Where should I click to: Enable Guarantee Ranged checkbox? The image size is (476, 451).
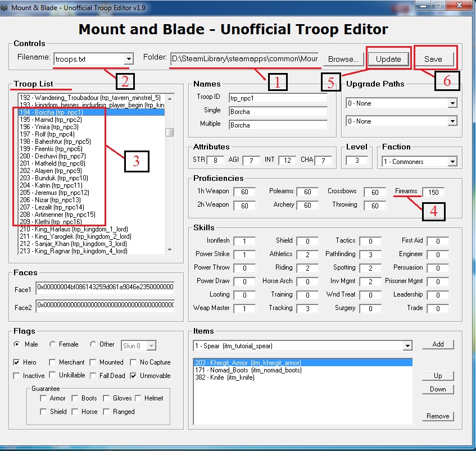tap(106, 412)
